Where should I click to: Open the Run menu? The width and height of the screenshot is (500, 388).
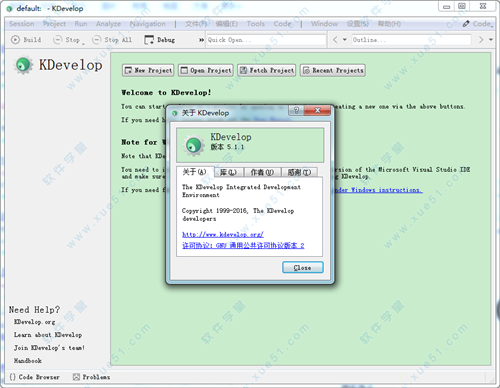click(81, 24)
